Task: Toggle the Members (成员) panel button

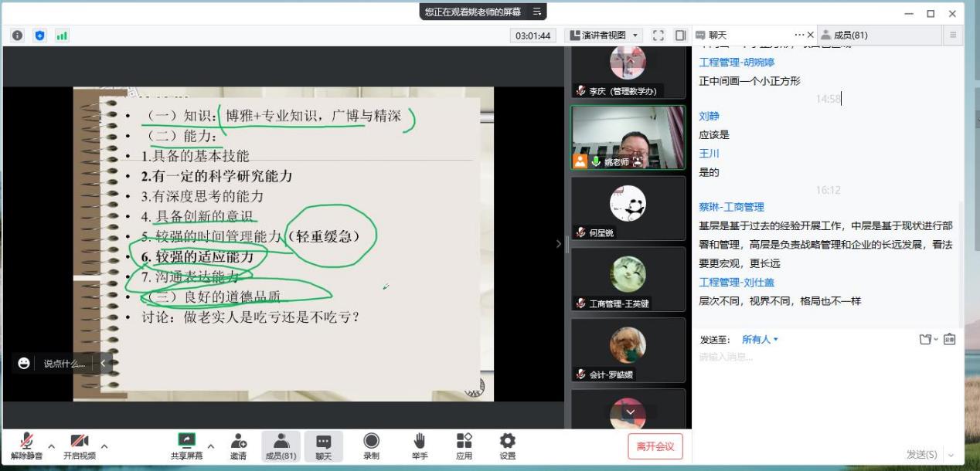Action: [x=281, y=445]
